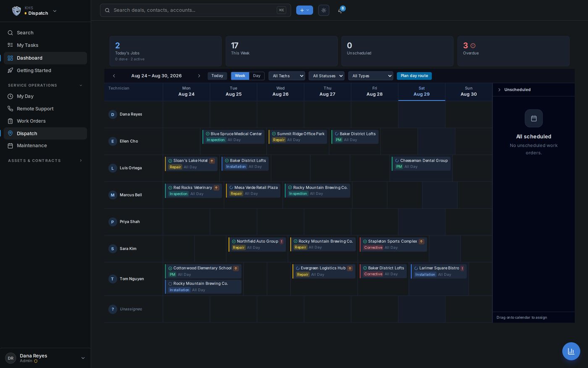Click the Today button
This screenshot has height=368, width=588.
[217, 76]
